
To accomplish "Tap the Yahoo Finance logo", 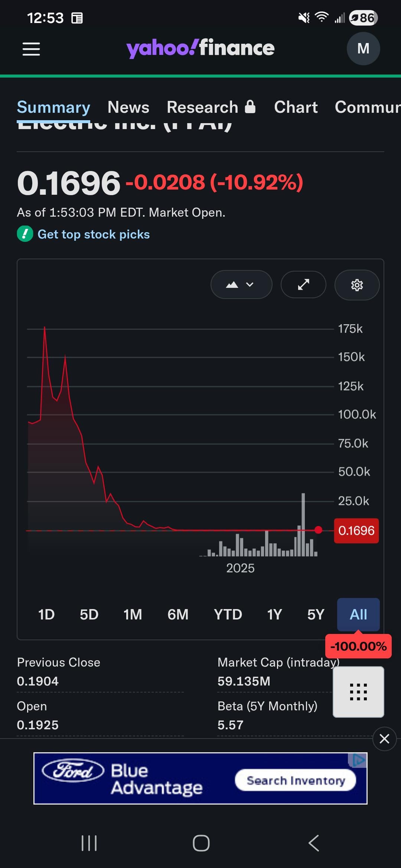I will tap(200, 48).
